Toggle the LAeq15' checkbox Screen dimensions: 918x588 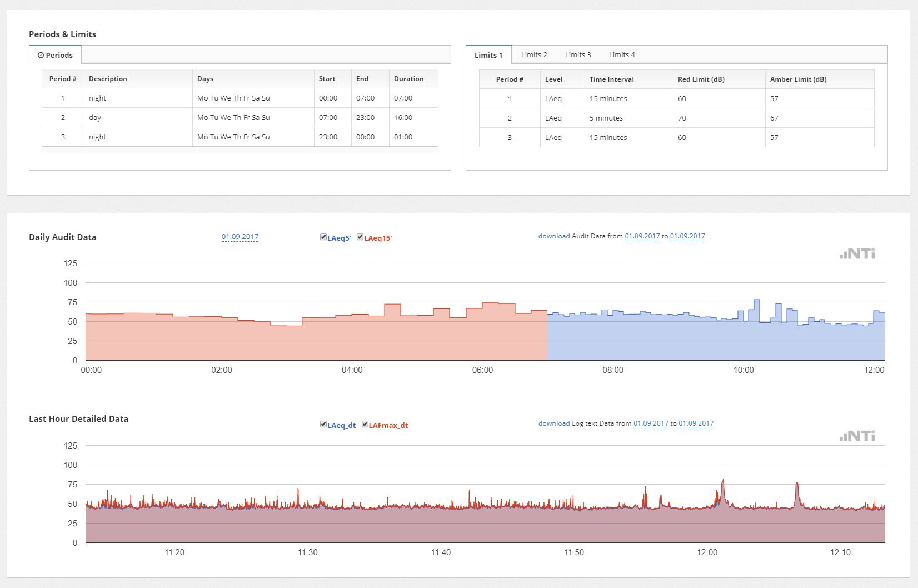[360, 237]
